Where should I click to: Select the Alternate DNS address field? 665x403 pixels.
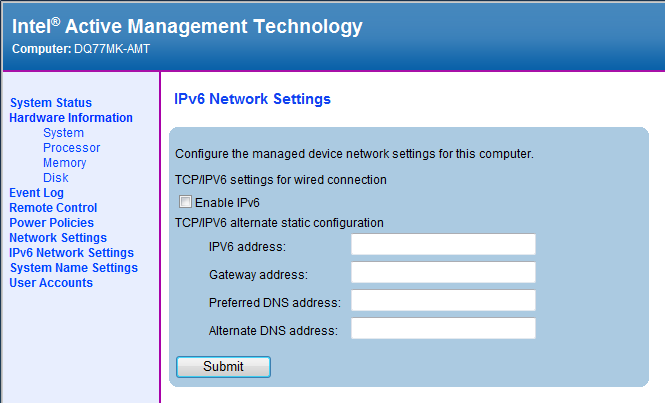(443, 329)
